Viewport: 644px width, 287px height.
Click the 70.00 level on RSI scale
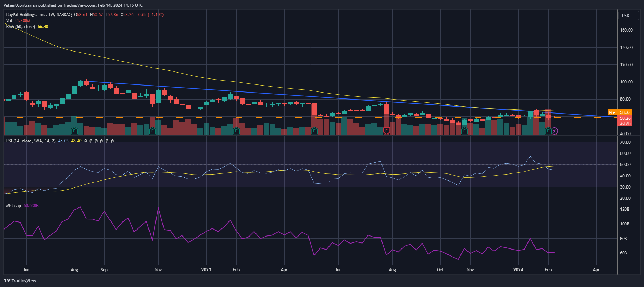pos(625,142)
